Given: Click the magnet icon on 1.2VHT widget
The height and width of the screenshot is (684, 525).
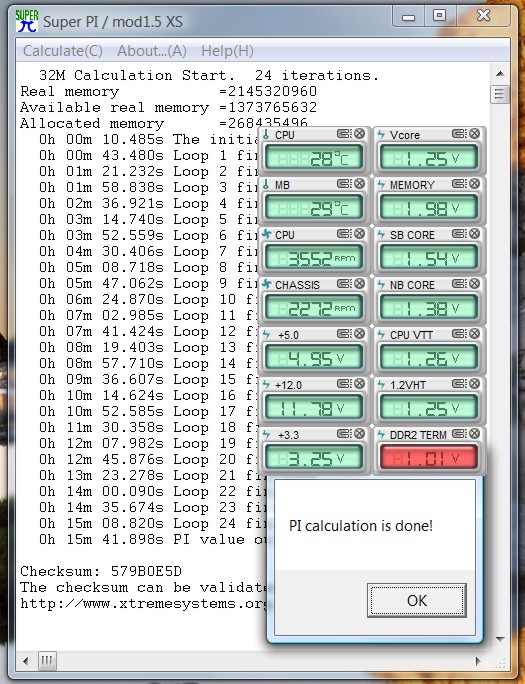Looking at the screenshot, I should (x=460, y=384).
